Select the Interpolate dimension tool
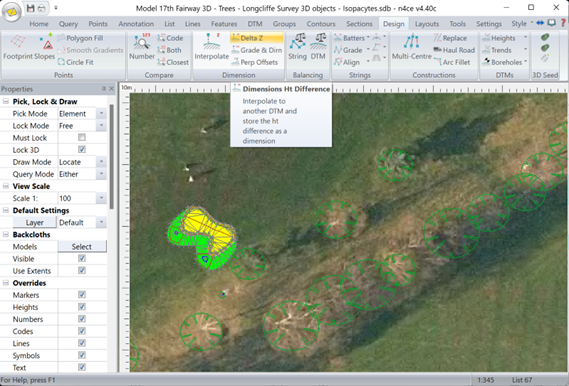Screen dimensions: 569x386 (x=212, y=47)
